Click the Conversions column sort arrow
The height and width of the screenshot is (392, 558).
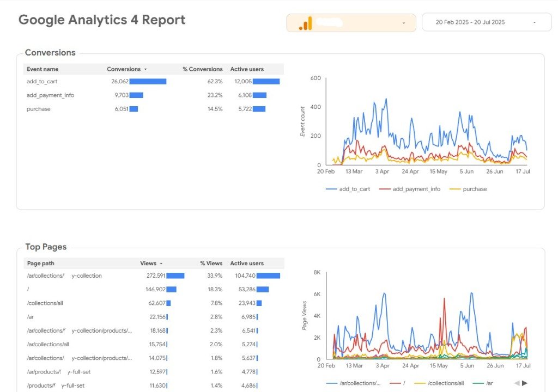(x=145, y=70)
